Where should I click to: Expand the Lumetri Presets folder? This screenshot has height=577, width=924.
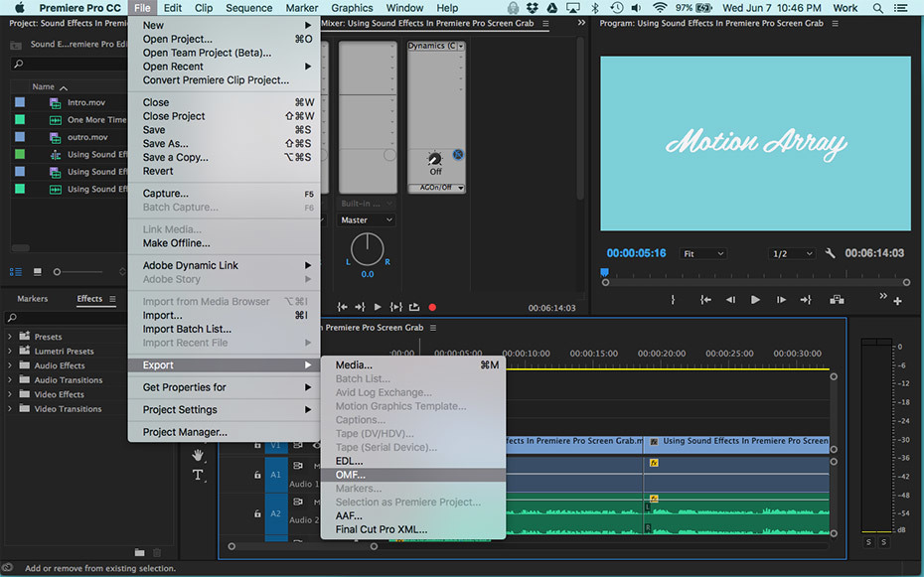pyautogui.click(x=10, y=352)
